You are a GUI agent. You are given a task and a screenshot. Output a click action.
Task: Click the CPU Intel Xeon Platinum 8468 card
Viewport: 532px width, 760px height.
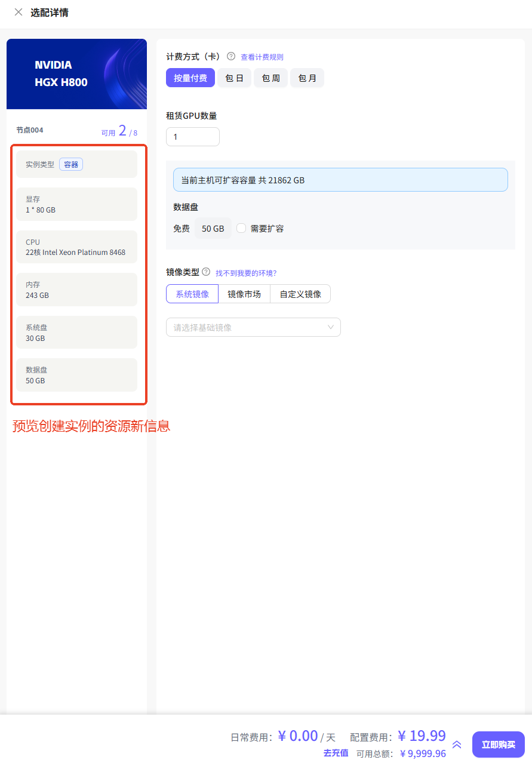click(x=76, y=247)
